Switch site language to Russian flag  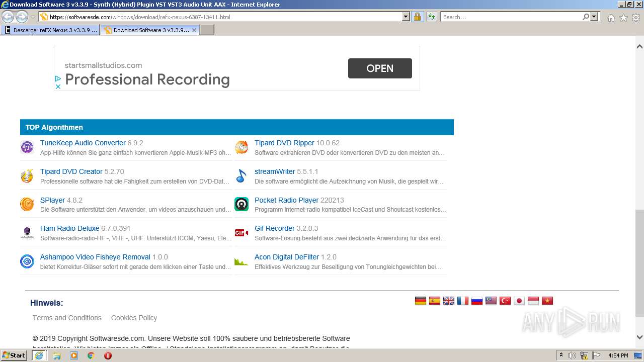[477, 301]
